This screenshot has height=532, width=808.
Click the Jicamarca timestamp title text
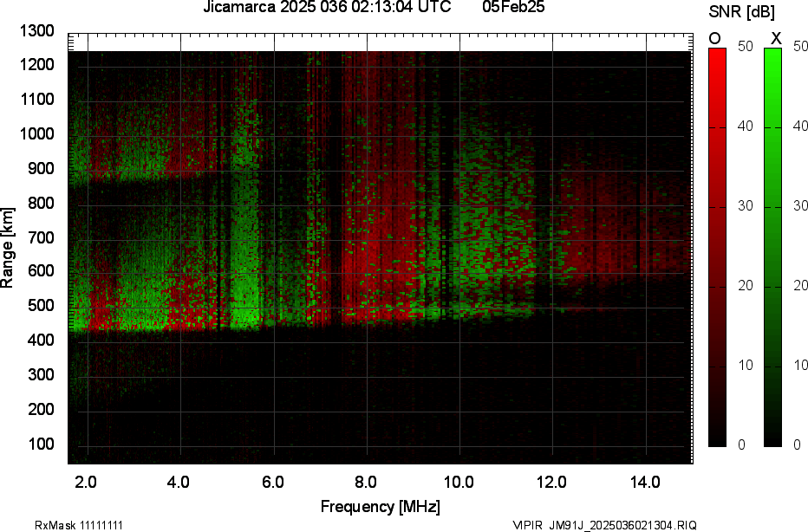pyautogui.click(x=327, y=8)
